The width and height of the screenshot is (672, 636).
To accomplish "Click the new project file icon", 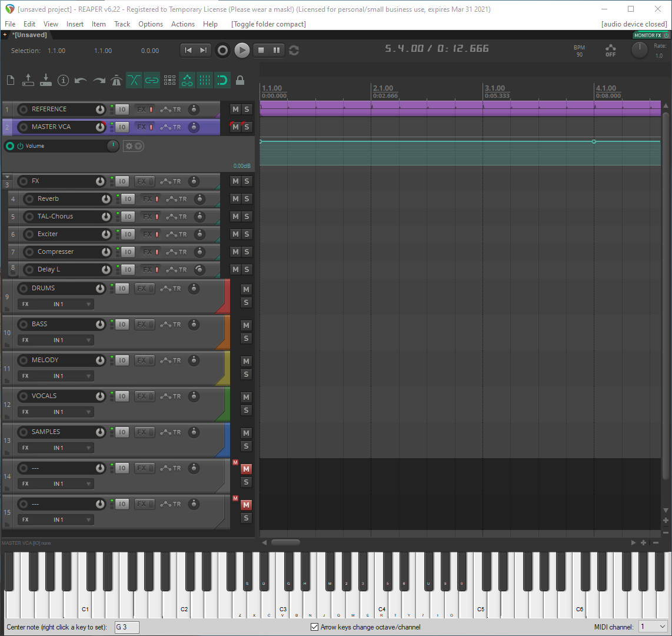I will 11,80.
